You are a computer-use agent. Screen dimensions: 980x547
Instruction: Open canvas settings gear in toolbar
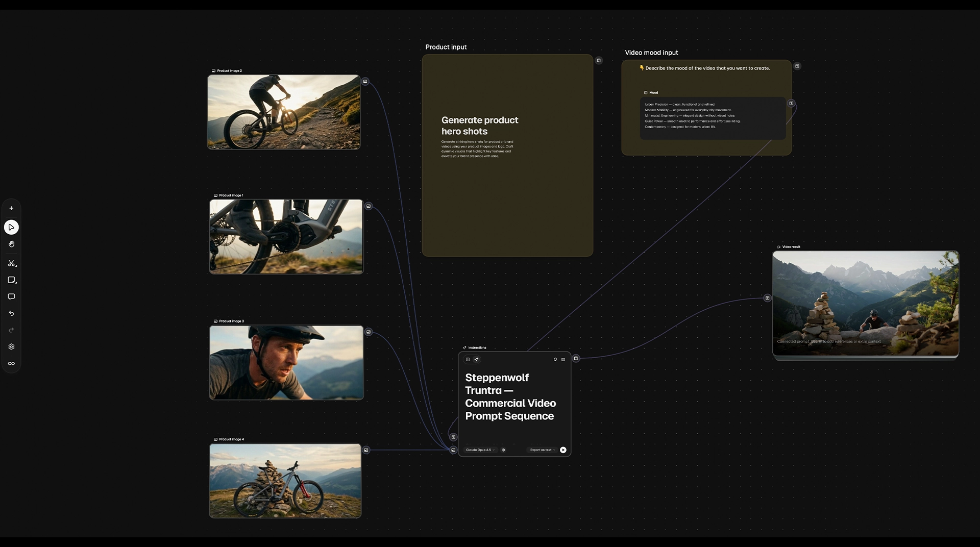point(11,347)
